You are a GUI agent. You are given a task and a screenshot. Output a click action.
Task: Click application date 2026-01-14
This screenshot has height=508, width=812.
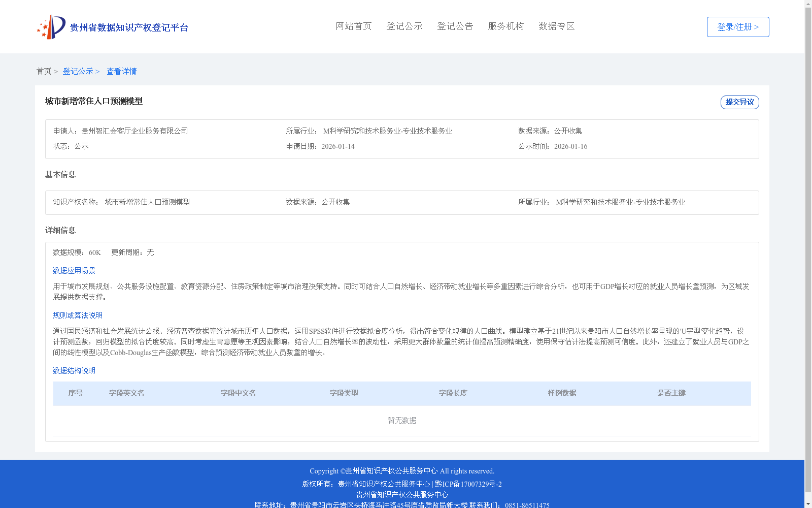pyautogui.click(x=338, y=146)
